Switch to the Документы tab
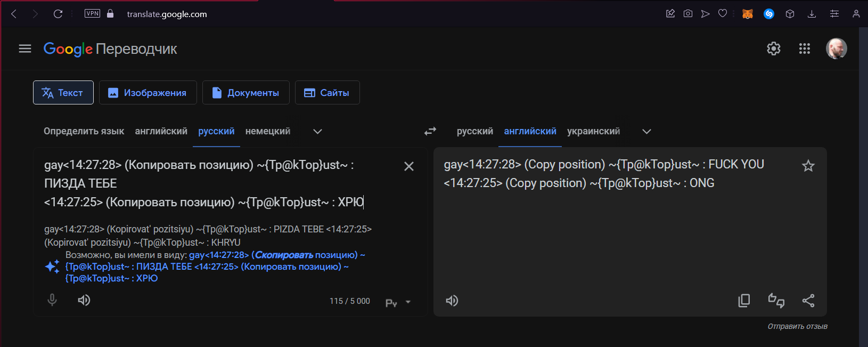This screenshot has width=868, height=347. (x=246, y=93)
